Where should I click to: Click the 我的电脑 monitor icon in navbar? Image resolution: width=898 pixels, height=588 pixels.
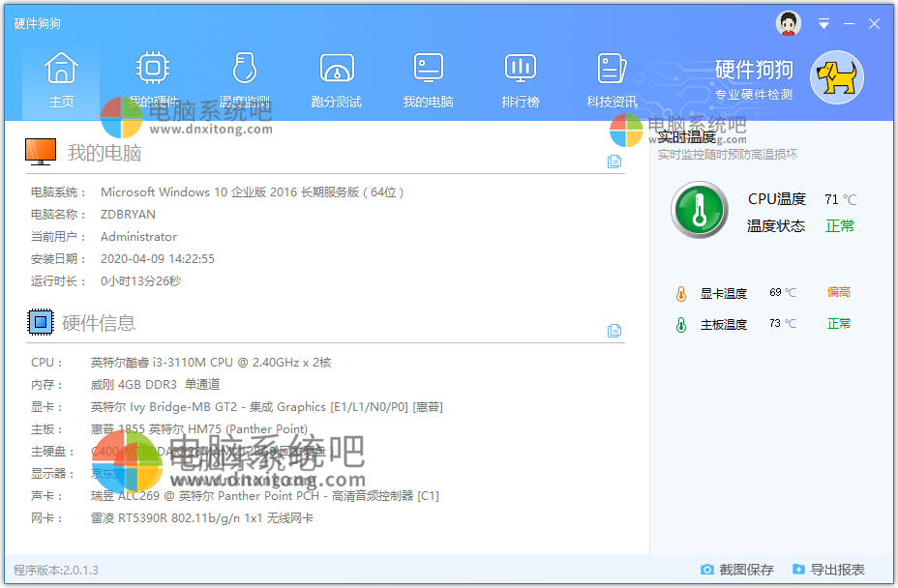click(428, 68)
